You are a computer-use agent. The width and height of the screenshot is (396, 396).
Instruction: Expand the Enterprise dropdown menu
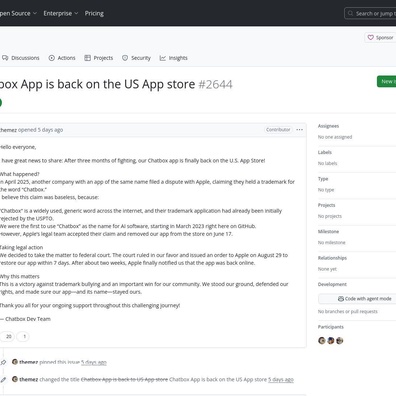point(61,13)
